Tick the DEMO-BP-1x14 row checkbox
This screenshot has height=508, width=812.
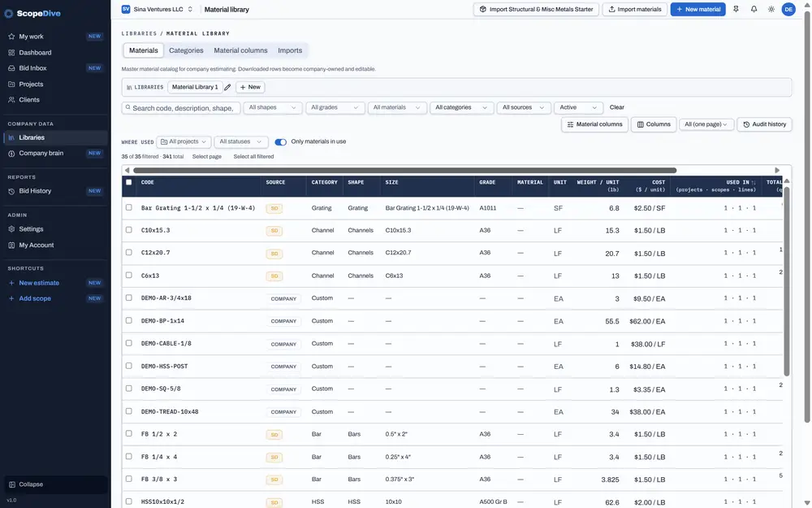pyautogui.click(x=129, y=320)
